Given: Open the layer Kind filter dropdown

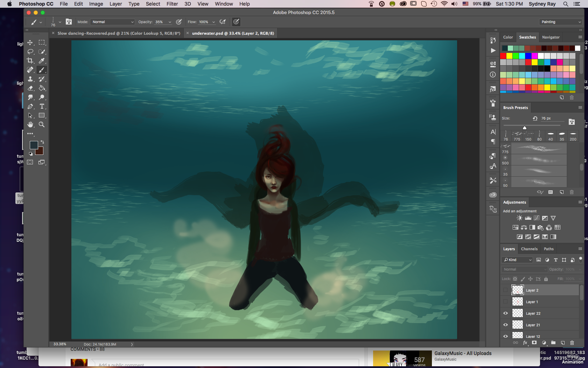Looking at the screenshot, I should (x=517, y=260).
